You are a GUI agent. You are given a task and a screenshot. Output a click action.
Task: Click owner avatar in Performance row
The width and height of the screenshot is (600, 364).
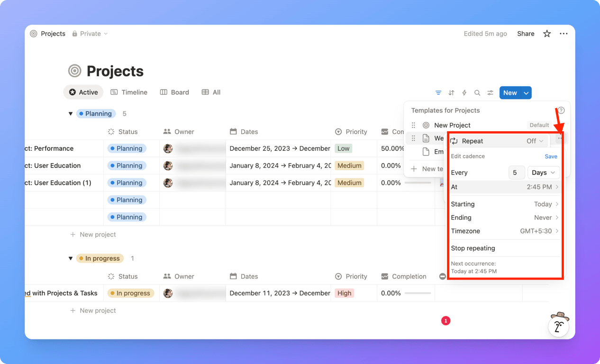168,148
